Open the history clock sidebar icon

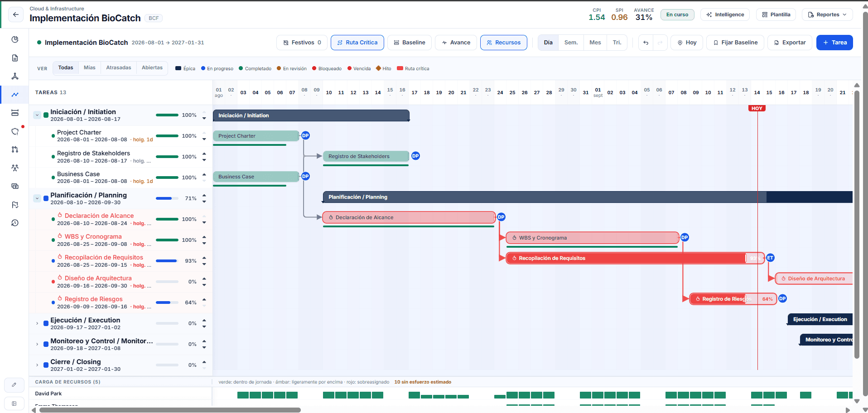(x=15, y=223)
